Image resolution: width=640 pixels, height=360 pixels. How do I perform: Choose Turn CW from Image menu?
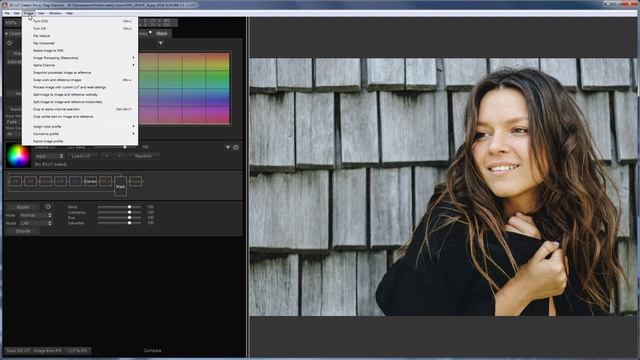(x=80, y=29)
